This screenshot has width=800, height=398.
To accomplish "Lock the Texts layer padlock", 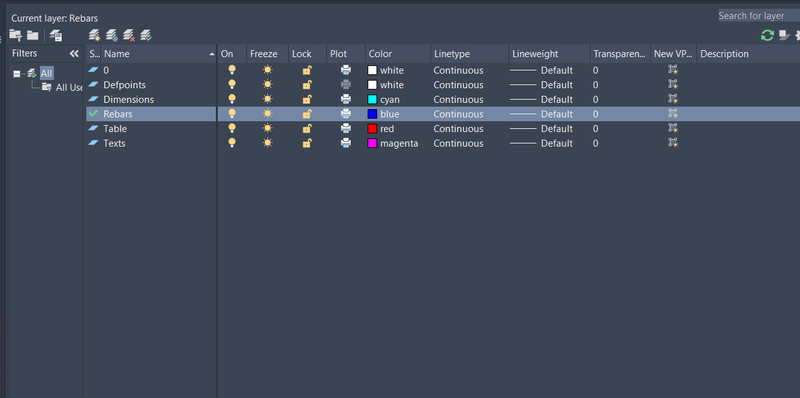I will click(x=307, y=143).
